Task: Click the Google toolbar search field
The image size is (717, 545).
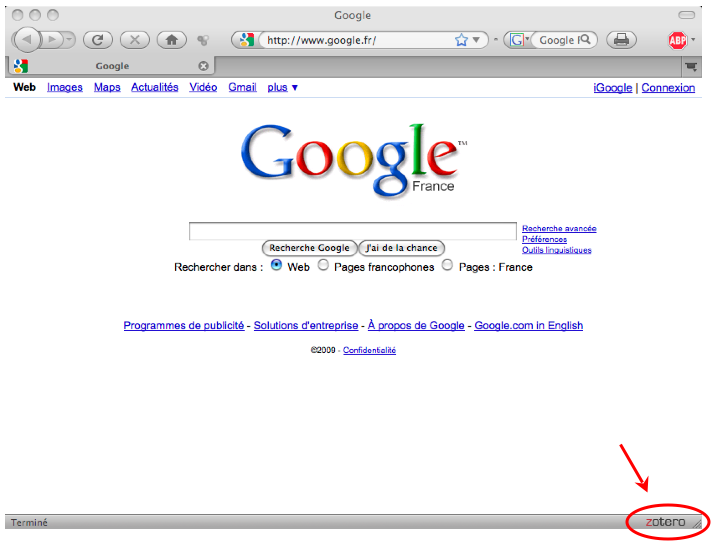Action: point(557,40)
